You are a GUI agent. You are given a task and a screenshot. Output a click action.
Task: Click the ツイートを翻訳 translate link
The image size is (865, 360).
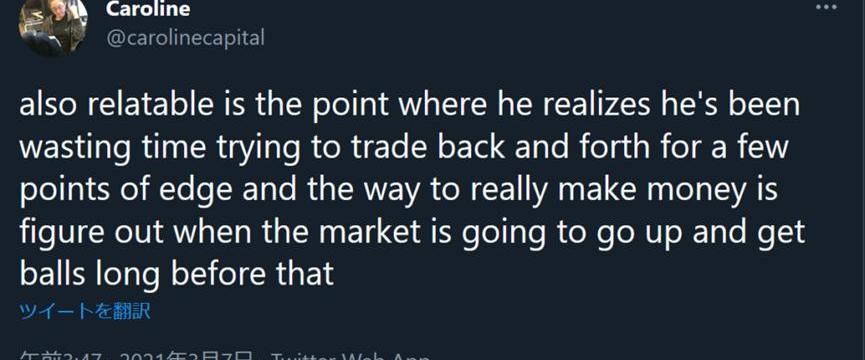point(84,311)
